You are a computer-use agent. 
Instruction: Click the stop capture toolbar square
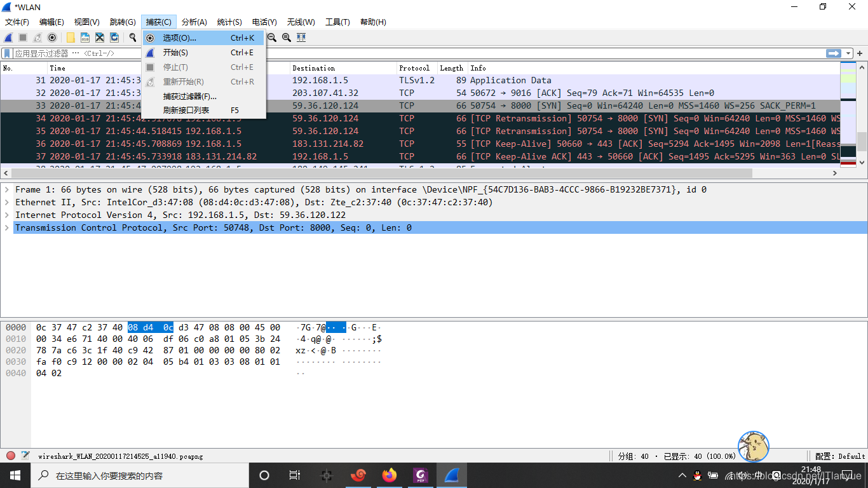23,37
